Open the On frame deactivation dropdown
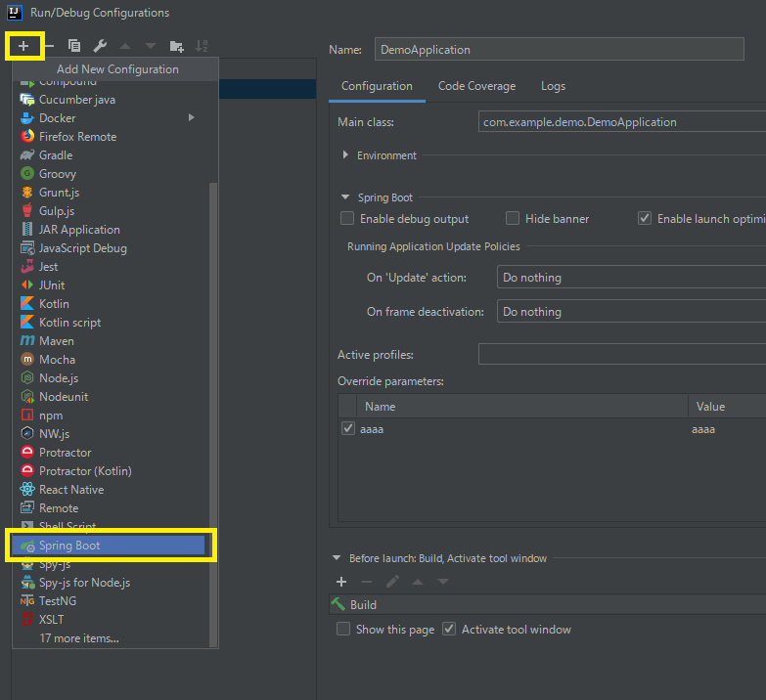 pyautogui.click(x=631, y=312)
